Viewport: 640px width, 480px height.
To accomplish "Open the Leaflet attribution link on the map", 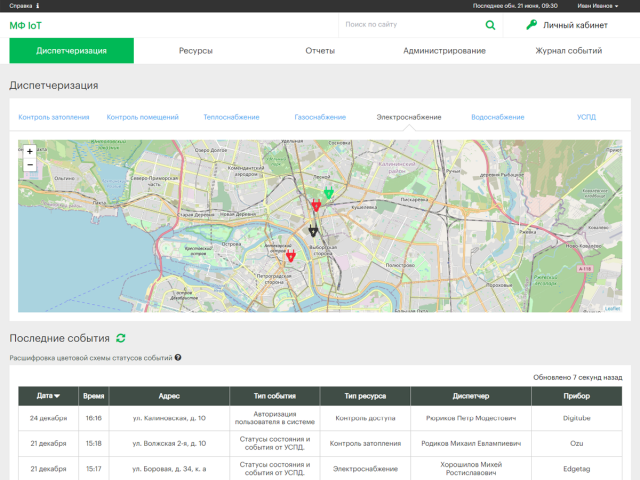I will click(612, 308).
